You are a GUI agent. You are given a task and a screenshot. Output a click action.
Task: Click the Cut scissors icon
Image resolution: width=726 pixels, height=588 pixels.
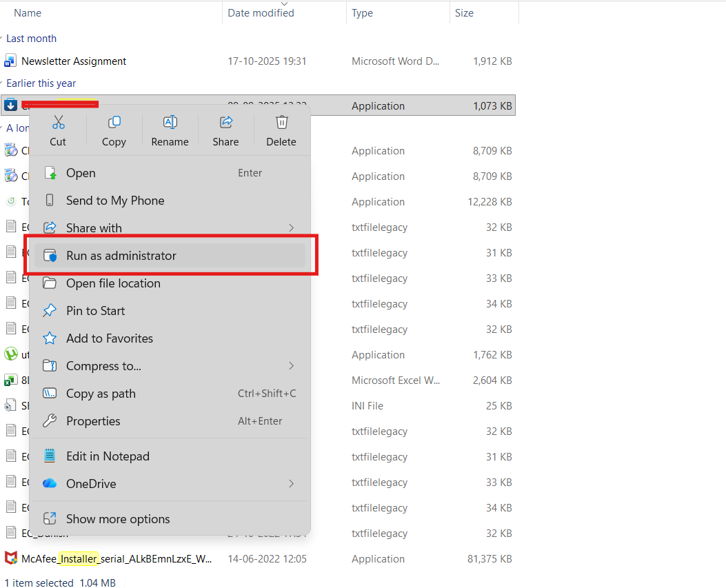click(x=58, y=123)
